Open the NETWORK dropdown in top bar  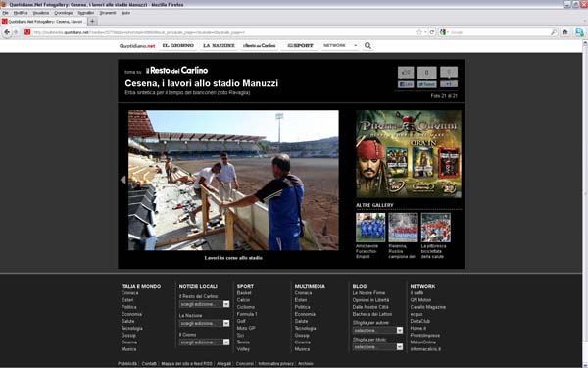[x=340, y=45]
